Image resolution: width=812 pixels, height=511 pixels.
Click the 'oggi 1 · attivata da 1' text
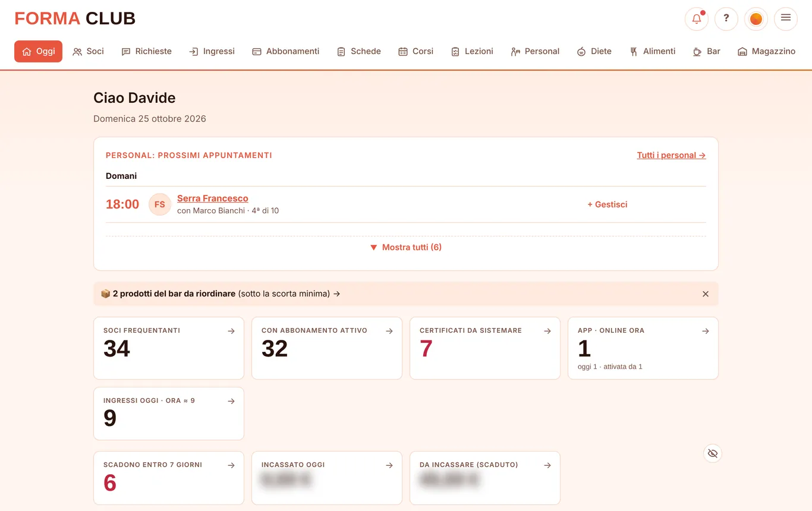pyautogui.click(x=610, y=367)
